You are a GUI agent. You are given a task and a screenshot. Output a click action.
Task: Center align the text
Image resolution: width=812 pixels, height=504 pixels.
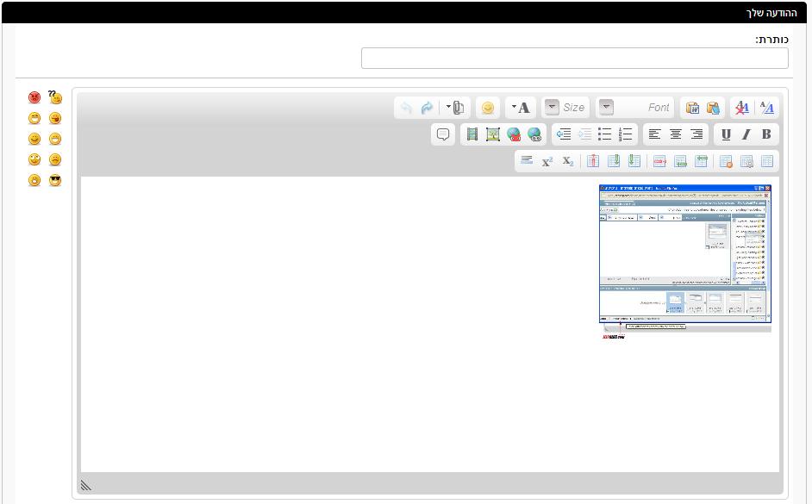point(676,134)
